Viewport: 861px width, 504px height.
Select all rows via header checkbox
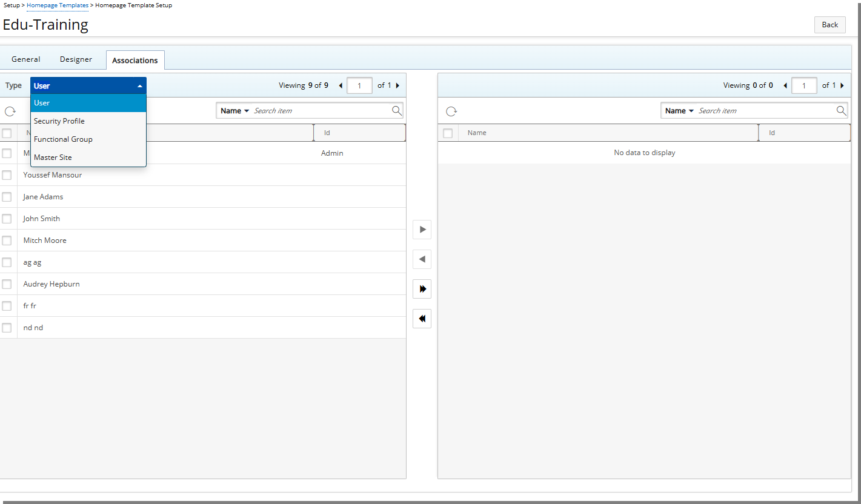[x=7, y=133]
